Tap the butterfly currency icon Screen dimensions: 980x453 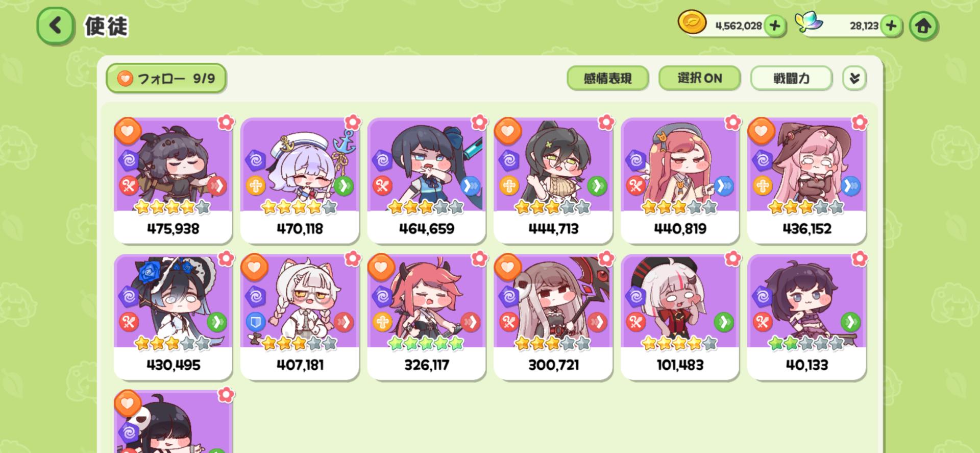809,22
